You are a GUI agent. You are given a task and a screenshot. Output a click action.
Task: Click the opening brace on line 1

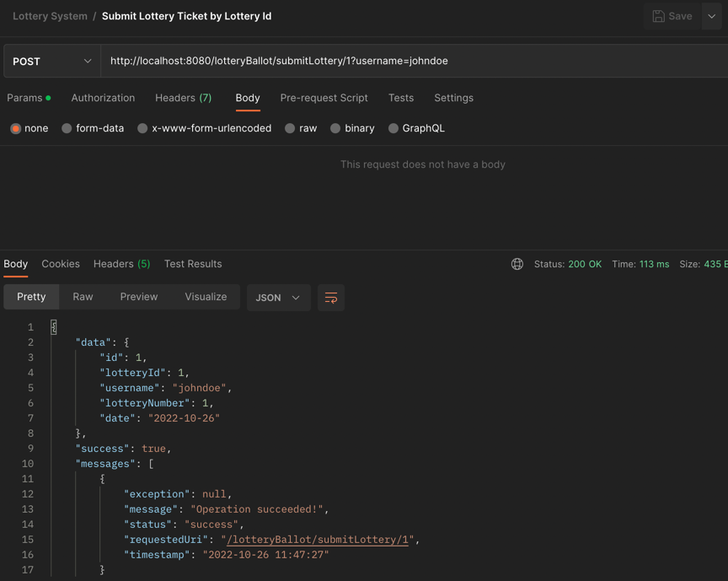[54, 327]
